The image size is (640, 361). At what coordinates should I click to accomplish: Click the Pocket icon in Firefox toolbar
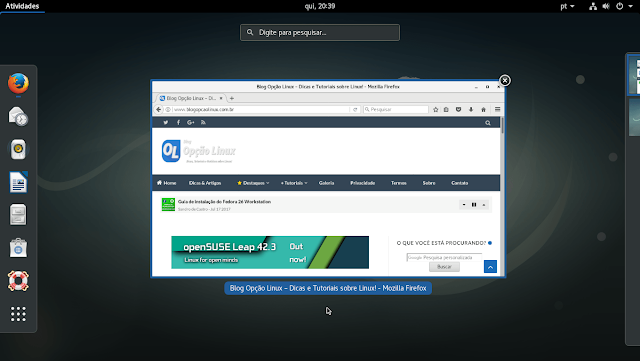point(458,109)
